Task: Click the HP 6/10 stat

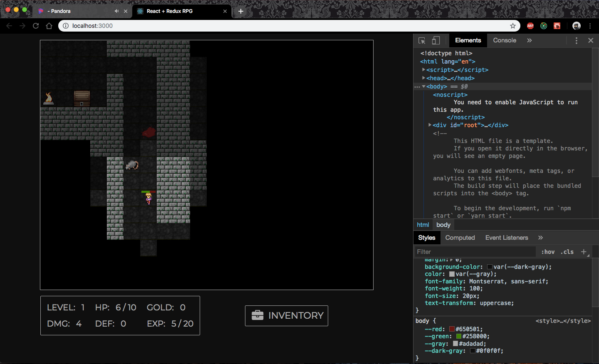Action: [116, 307]
